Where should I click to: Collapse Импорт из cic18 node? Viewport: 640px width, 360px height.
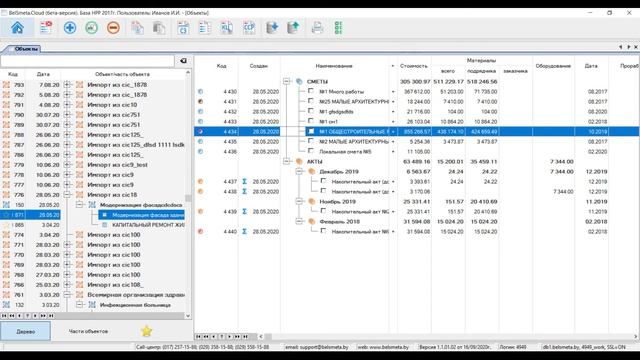67,195
